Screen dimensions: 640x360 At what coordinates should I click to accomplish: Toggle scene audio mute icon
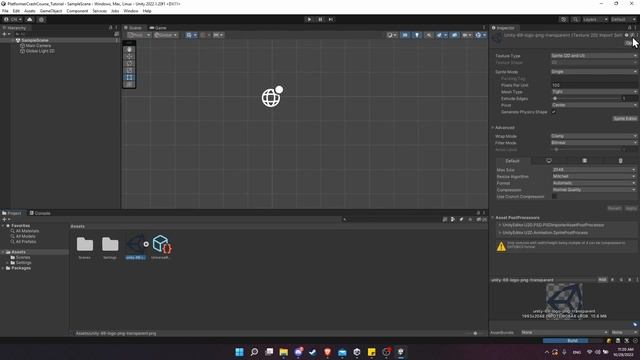coord(429,35)
